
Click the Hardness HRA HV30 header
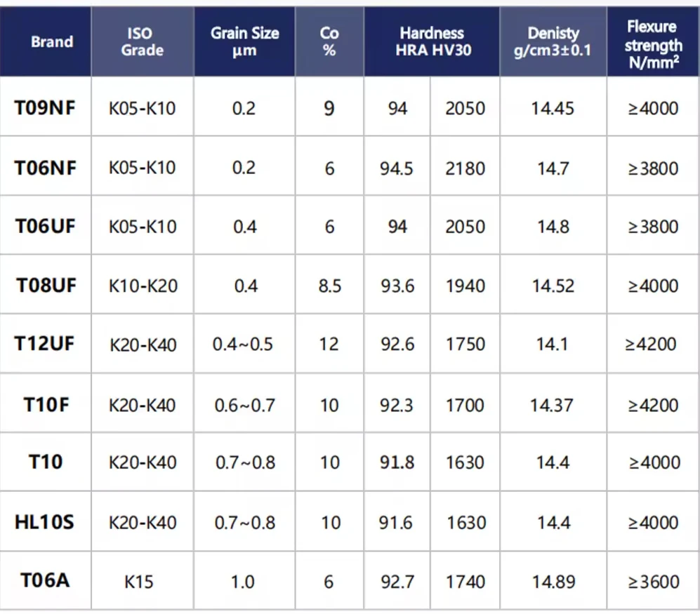(x=432, y=41)
